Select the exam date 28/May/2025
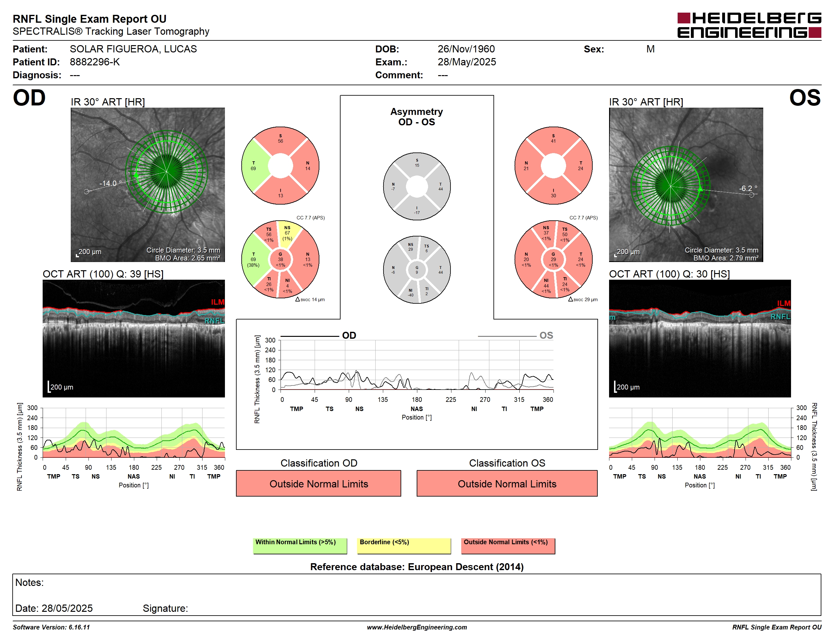 [x=467, y=62]
